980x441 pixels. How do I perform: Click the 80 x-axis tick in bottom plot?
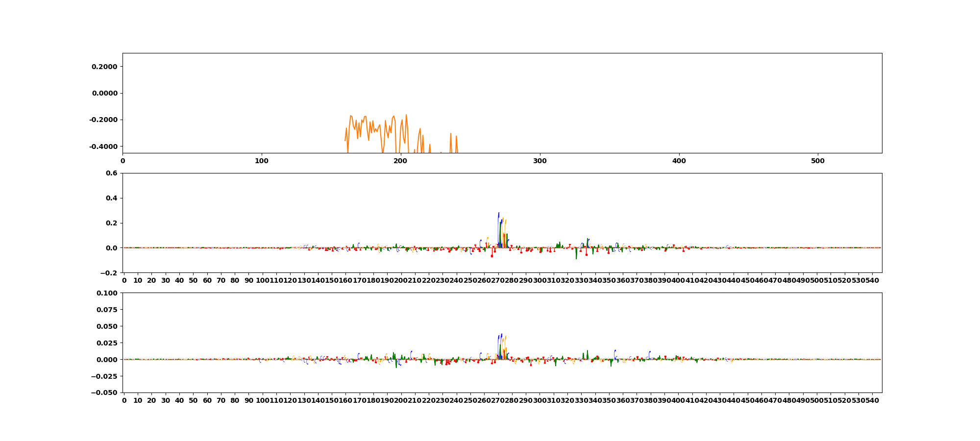(x=235, y=400)
